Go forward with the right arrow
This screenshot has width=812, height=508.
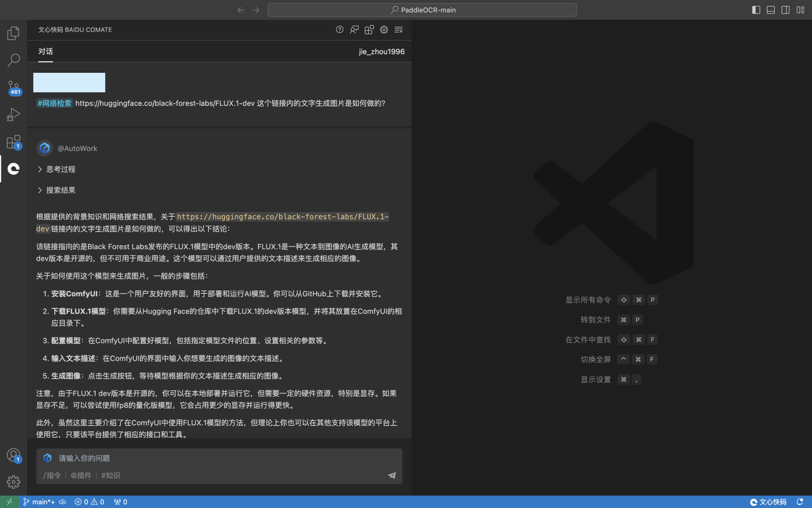pyautogui.click(x=255, y=10)
